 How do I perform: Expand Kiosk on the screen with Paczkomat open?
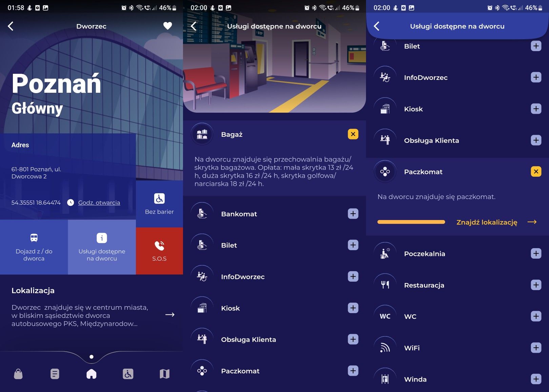[x=536, y=109]
